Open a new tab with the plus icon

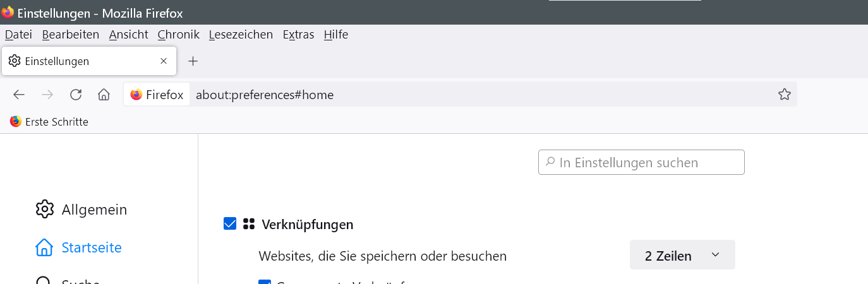pyautogui.click(x=193, y=61)
